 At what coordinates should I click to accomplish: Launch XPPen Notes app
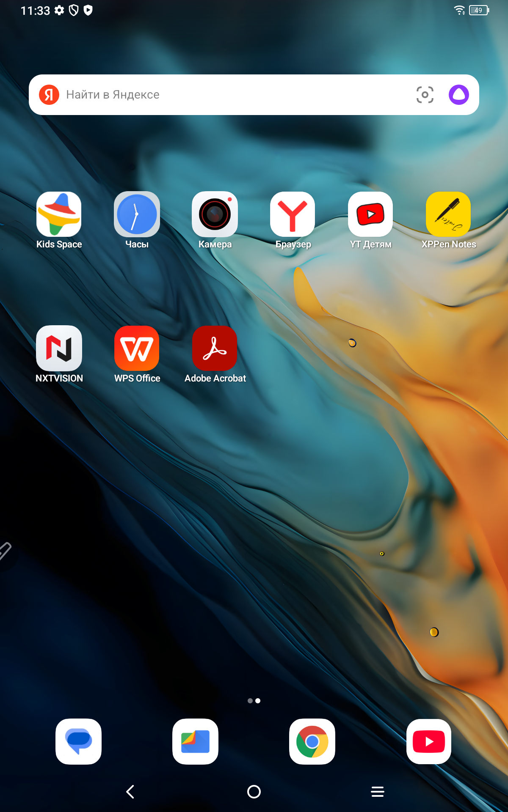[x=448, y=214]
